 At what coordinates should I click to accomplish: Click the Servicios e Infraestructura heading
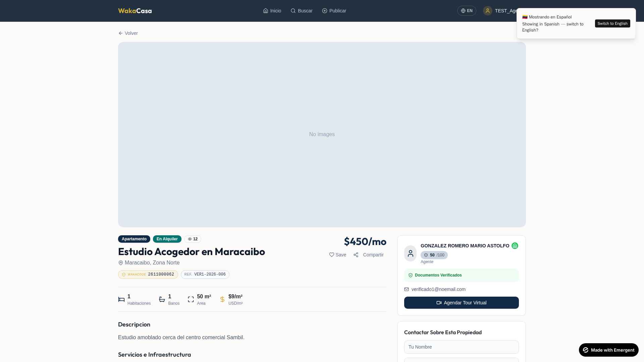[x=155, y=355]
